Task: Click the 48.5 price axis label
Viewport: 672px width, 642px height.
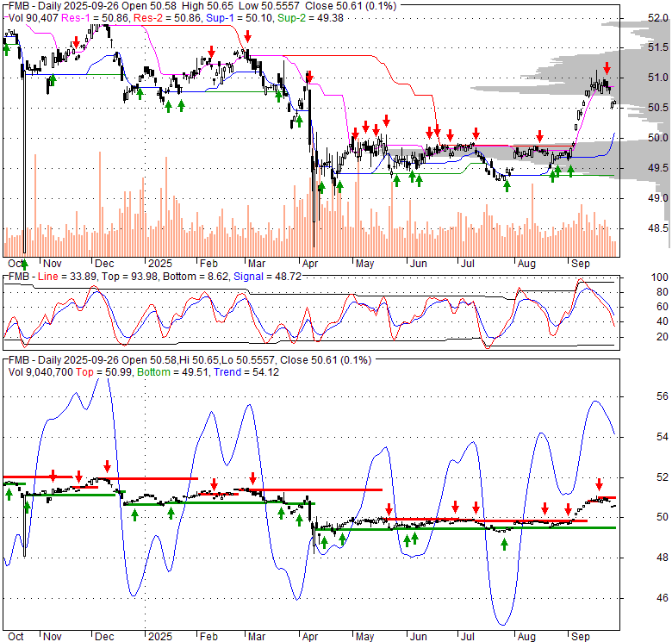Action: pos(658,228)
